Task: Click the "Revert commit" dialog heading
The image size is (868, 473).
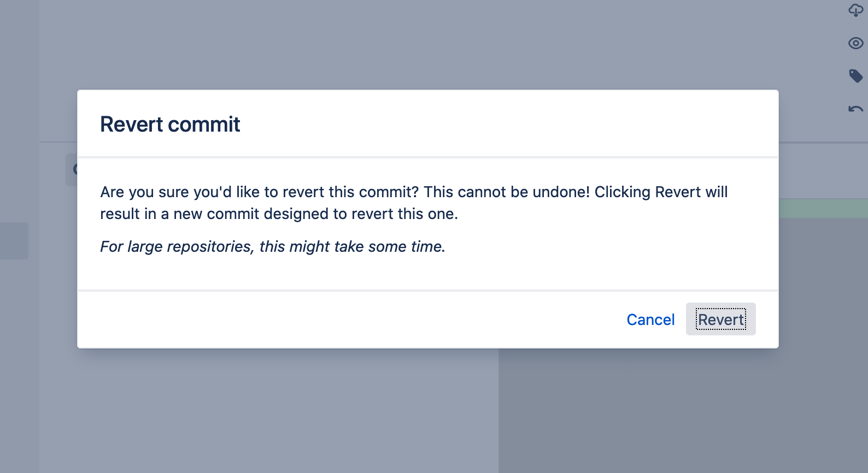Action: [170, 125]
